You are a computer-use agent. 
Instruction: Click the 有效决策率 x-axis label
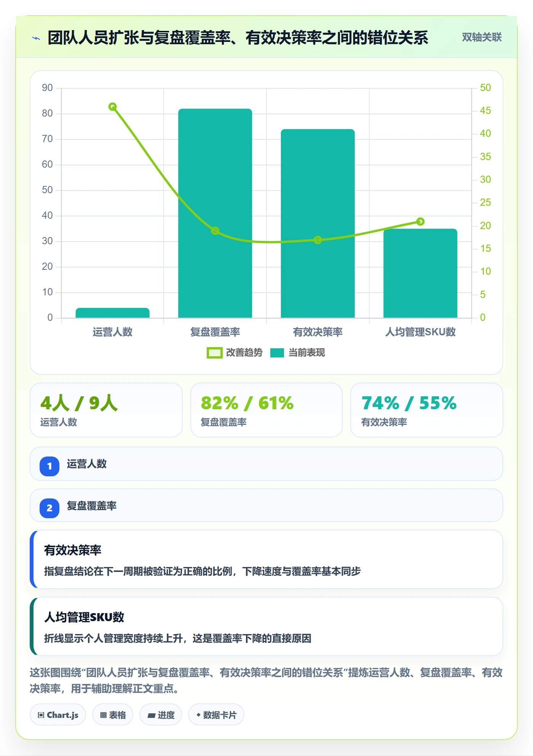tap(318, 332)
